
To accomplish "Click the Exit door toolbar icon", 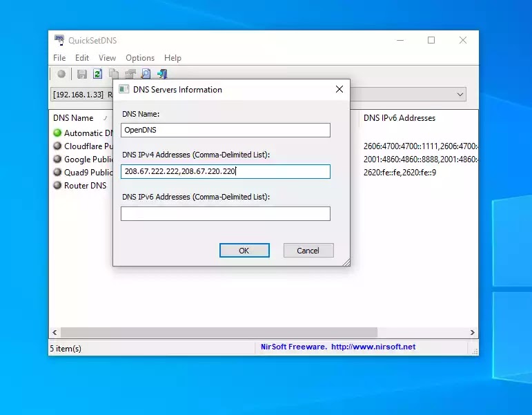I will (x=162, y=74).
